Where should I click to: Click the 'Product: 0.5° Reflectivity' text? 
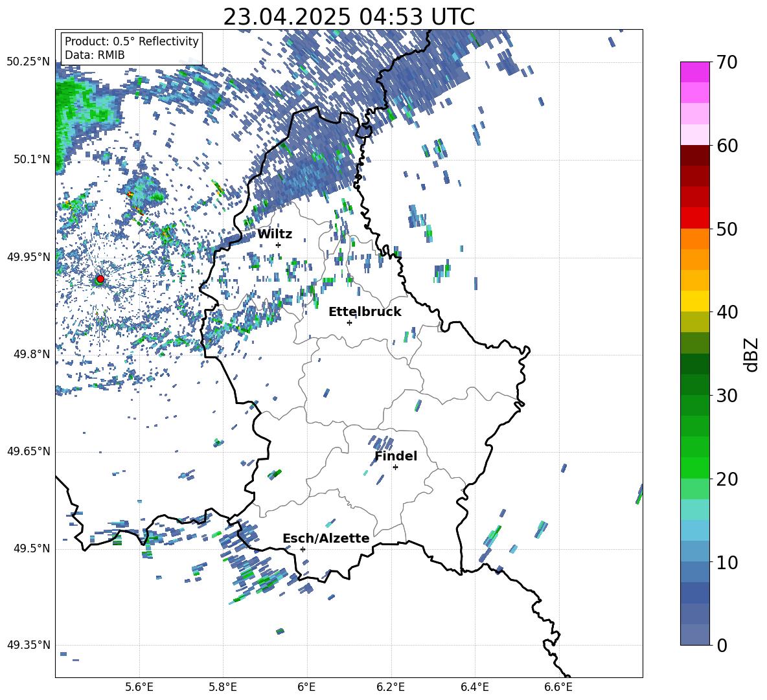pyautogui.click(x=132, y=41)
